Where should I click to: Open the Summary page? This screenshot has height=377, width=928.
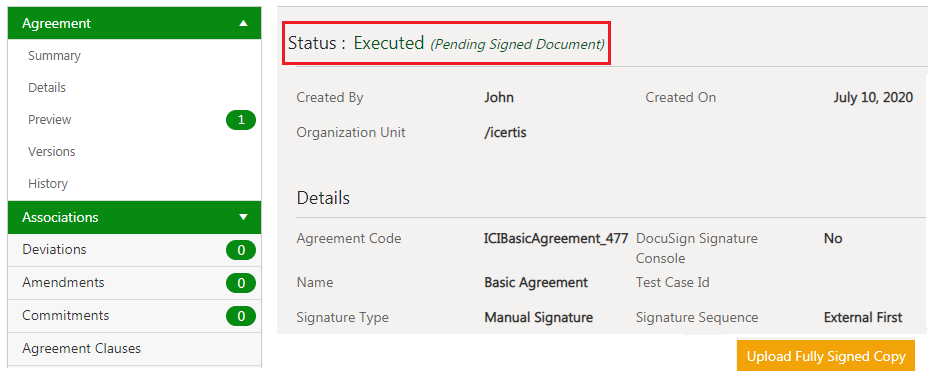click(x=54, y=56)
